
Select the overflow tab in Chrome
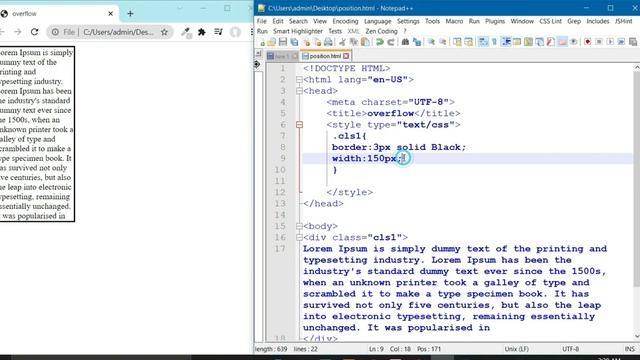pyautogui.click(x=59, y=13)
